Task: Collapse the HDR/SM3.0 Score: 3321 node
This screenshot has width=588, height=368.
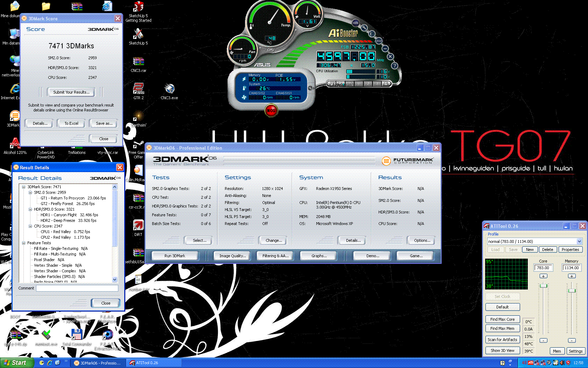Action: pyautogui.click(x=30, y=209)
